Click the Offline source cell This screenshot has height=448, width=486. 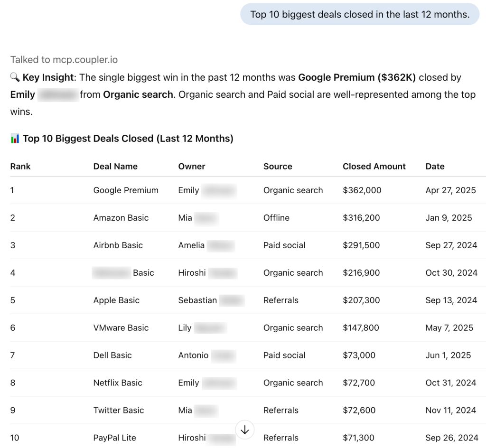coord(276,218)
